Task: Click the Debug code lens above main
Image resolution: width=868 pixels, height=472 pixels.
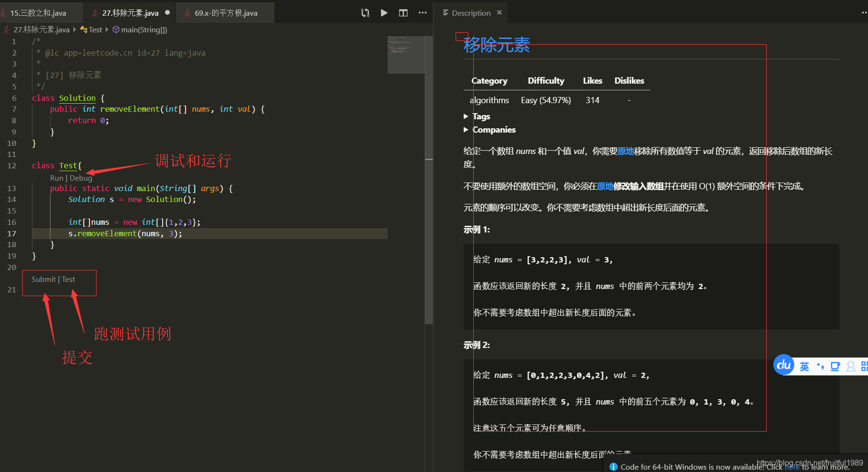Action: [x=81, y=178]
